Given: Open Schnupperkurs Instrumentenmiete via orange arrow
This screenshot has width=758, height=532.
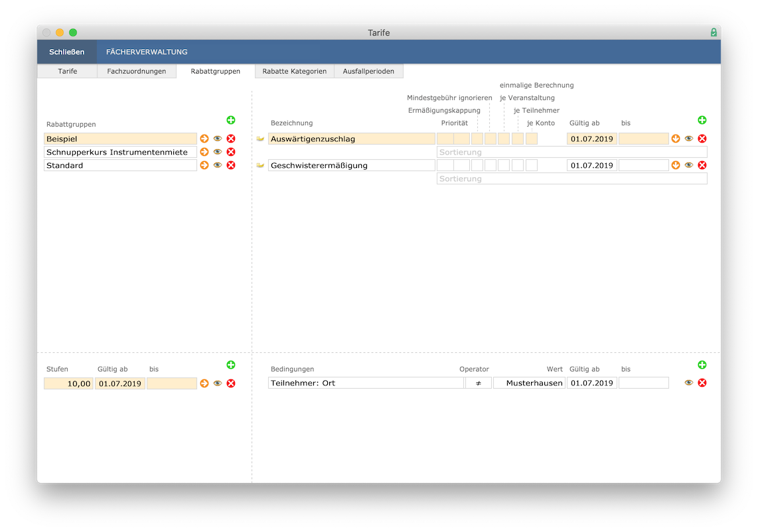Looking at the screenshot, I should point(204,152).
